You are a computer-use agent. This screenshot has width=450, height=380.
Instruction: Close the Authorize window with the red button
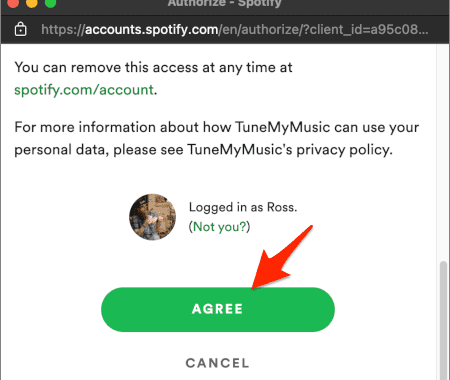click(13, 3)
